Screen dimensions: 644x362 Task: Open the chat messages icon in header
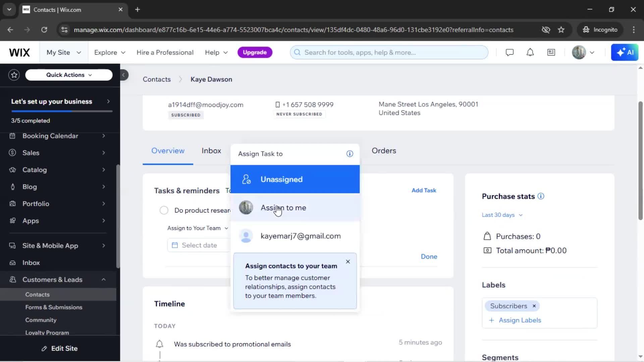(x=509, y=53)
